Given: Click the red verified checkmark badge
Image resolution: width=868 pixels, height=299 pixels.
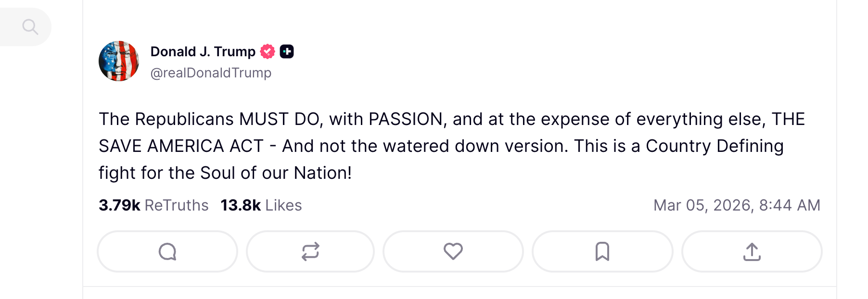Looking at the screenshot, I should pyautogui.click(x=268, y=51).
